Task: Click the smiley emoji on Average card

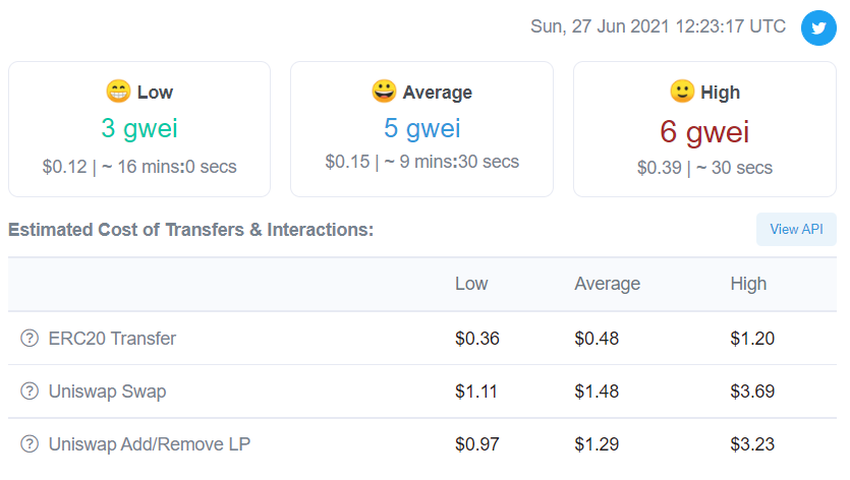Action: (x=383, y=92)
